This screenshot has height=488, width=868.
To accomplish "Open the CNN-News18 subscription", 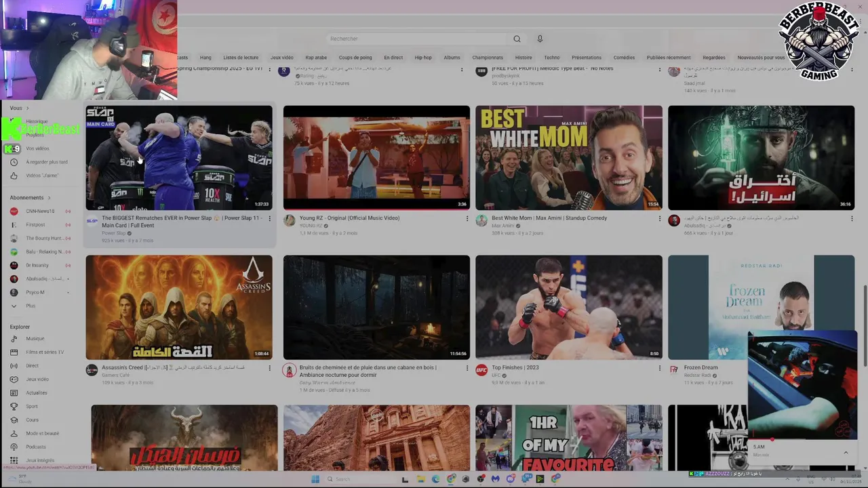I will pos(41,211).
